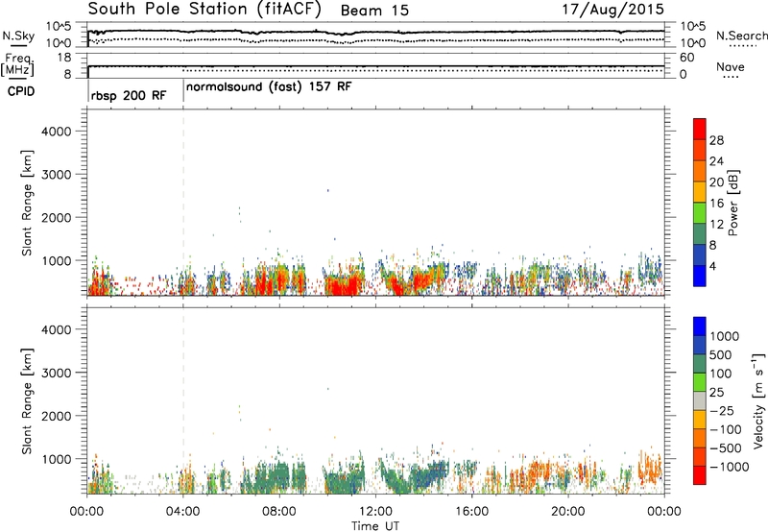Click 'Slant Range [km]' label of velocity panel
768x532 pixels.
(27, 401)
